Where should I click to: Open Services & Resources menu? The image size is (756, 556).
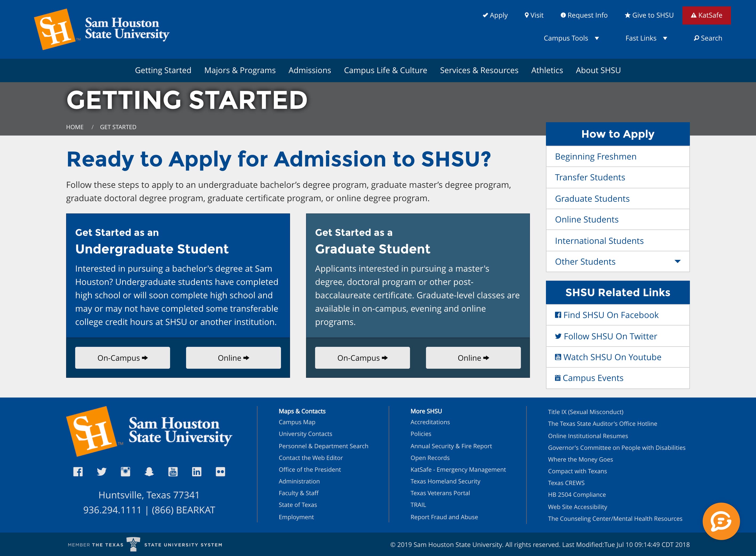point(479,70)
